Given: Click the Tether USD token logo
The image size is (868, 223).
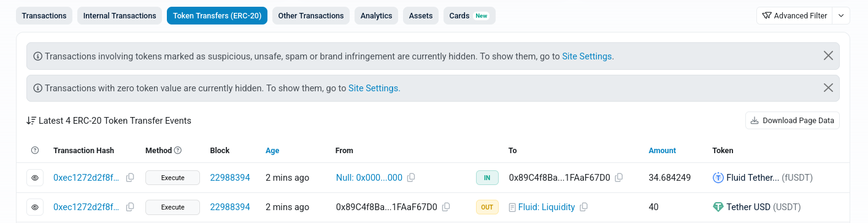Looking at the screenshot, I should (x=718, y=207).
